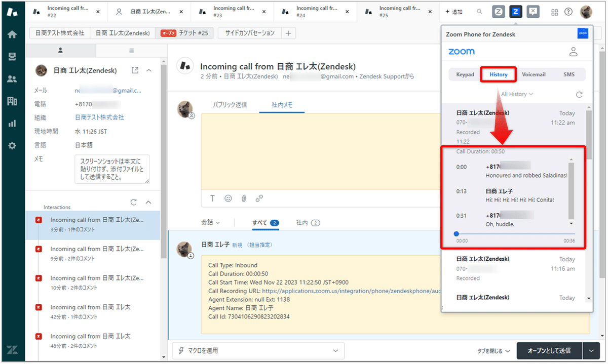Show すべて conversation events
Image resolution: width=608 pixels, height=364 pixels.
click(x=265, y=223)
